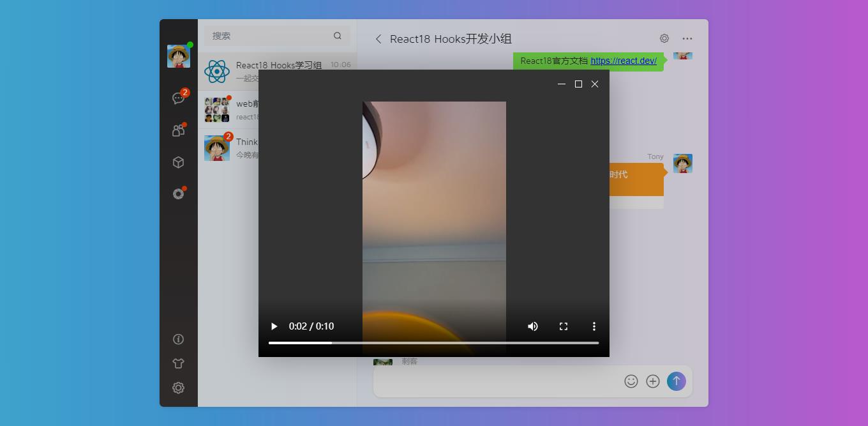Image resolution: width=868 pixels, height=426 pixels.
Task: Open the video player's three-dot options menu
Action: [x=594, y=326]
